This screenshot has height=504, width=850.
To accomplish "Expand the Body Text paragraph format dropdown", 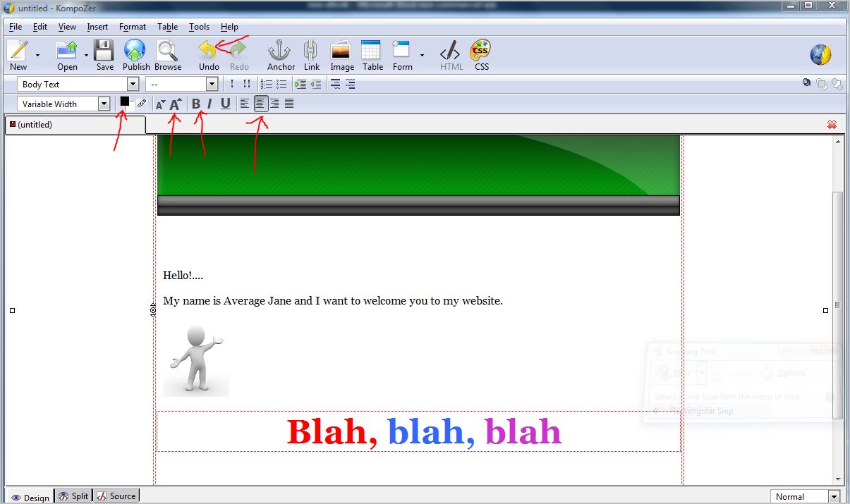I will coord(133,85).
